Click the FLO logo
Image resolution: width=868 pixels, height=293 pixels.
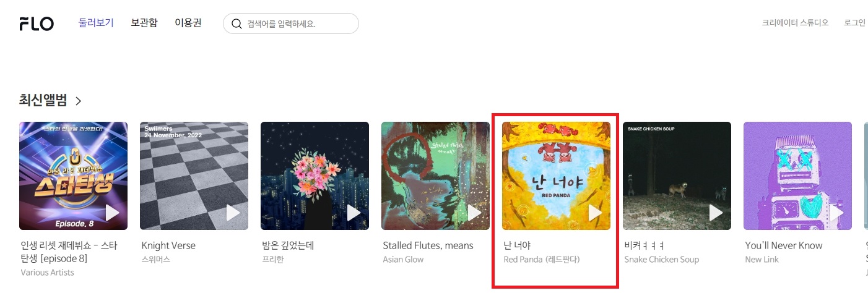(x=37, y=23)
